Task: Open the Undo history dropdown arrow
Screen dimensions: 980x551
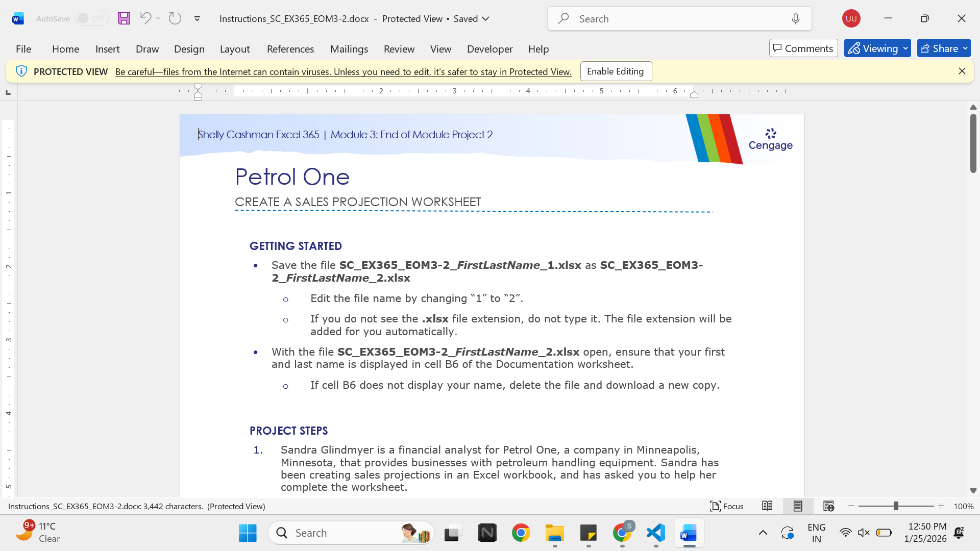Action: (159, 18)
